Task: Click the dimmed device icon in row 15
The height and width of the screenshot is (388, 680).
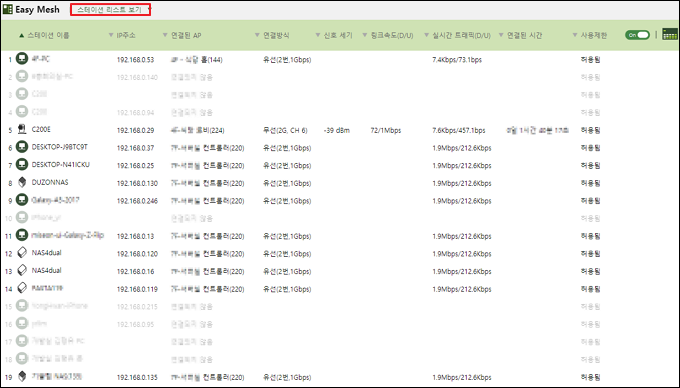Action: coord(22,306)
